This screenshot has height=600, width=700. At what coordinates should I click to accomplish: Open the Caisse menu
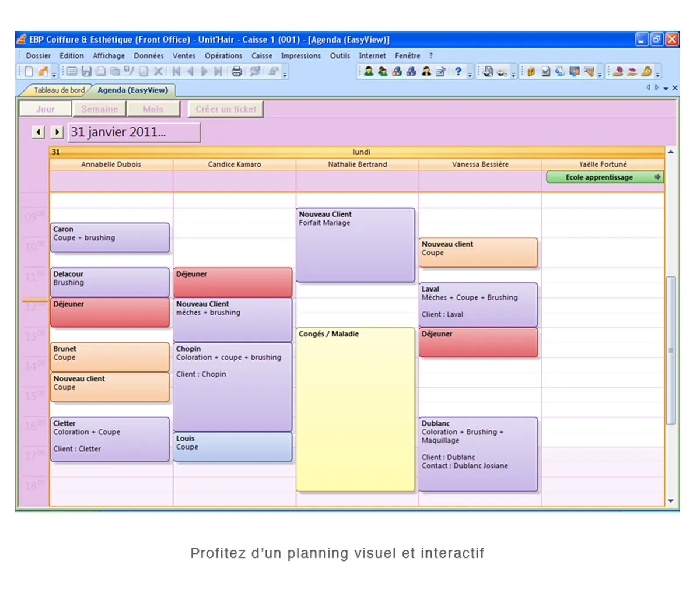tap(262, 56)
